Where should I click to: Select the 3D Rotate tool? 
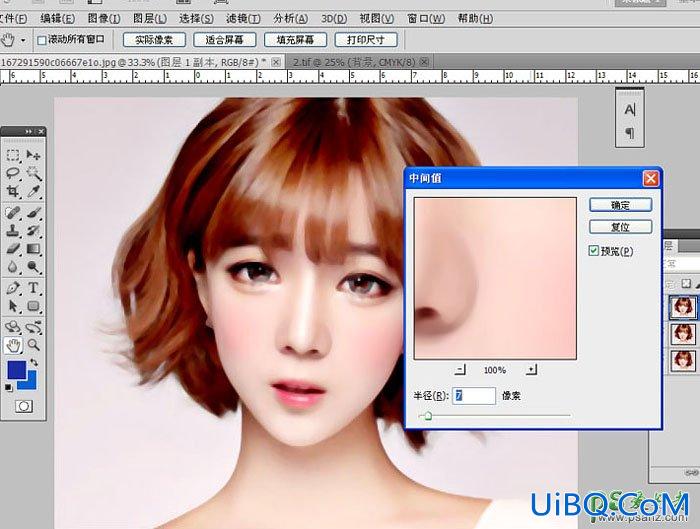13,327
